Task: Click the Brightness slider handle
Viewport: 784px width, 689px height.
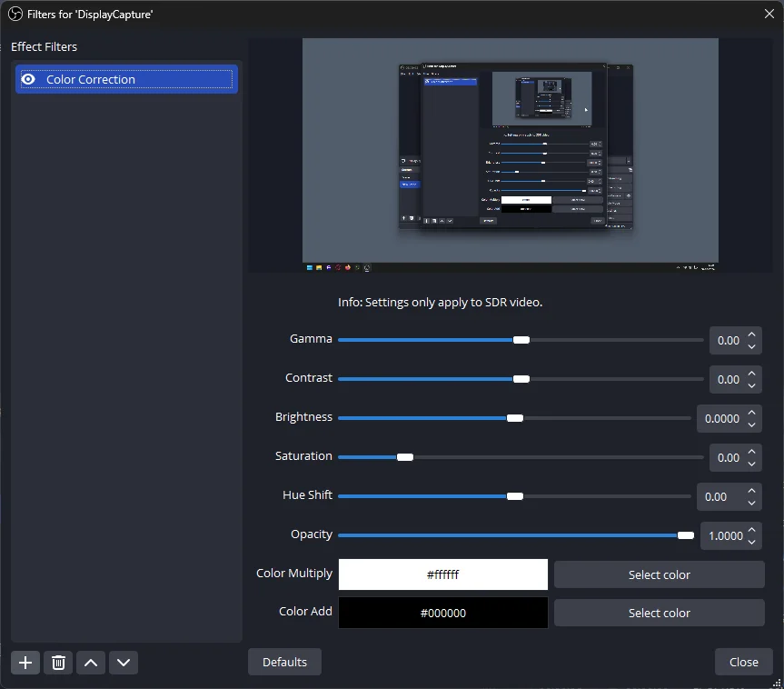Action: click(x=514, y=418)
